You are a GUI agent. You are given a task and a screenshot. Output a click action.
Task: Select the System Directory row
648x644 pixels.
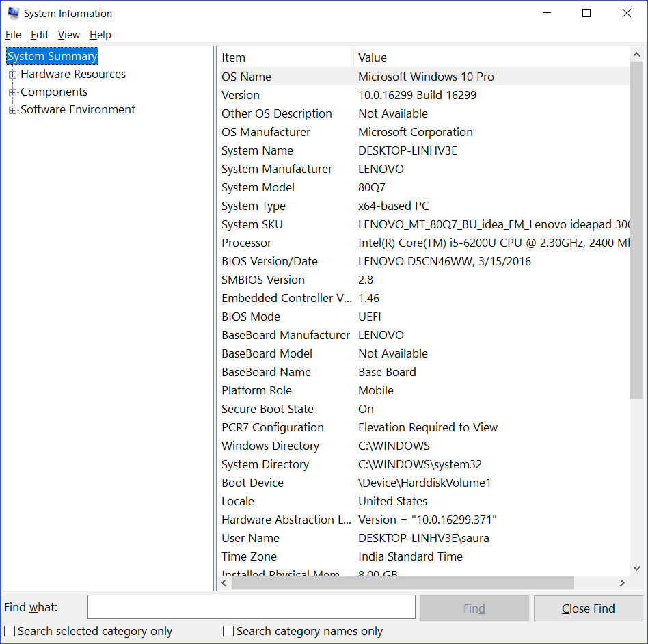tap(424, 464)
